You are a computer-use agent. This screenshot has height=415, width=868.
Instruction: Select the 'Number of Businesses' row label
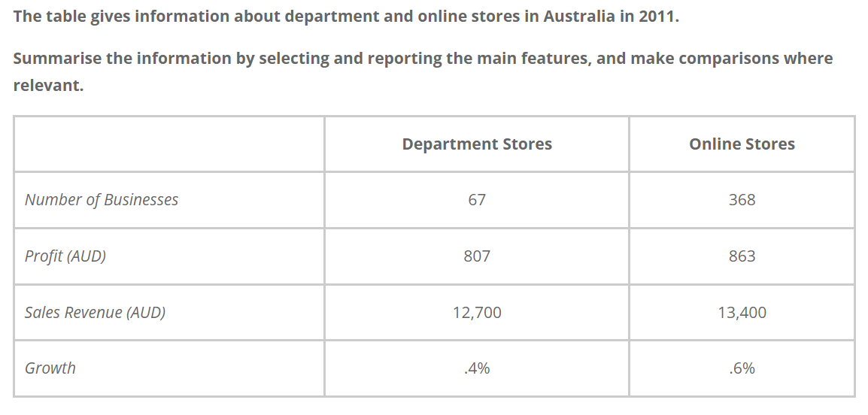tap(102, 200)
